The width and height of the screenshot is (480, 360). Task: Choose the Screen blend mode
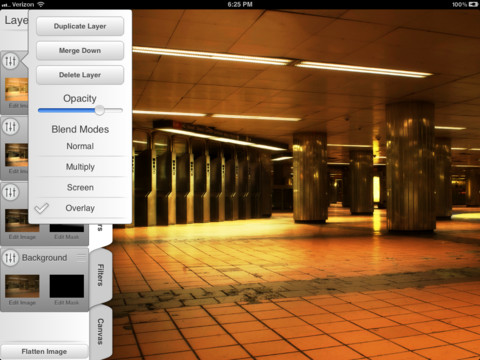click(80, 187)
